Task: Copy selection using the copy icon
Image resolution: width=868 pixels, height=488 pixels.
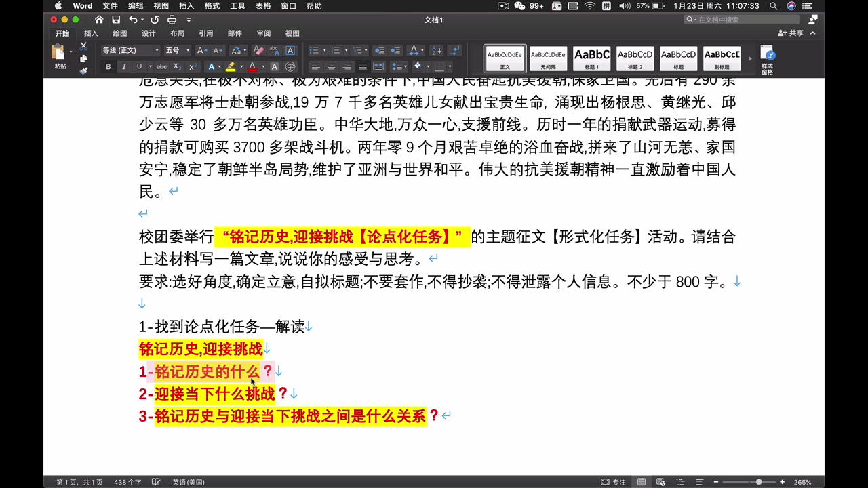Action: click(83, 59)
